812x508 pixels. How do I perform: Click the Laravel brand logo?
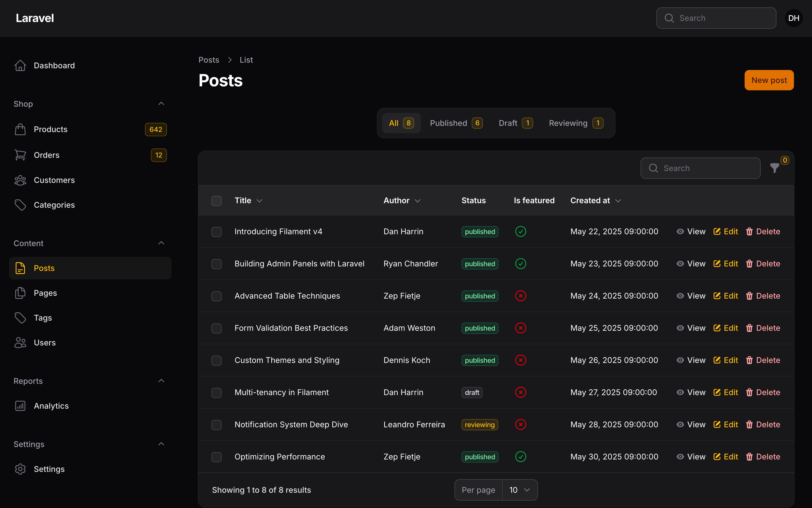pos(35,18)
